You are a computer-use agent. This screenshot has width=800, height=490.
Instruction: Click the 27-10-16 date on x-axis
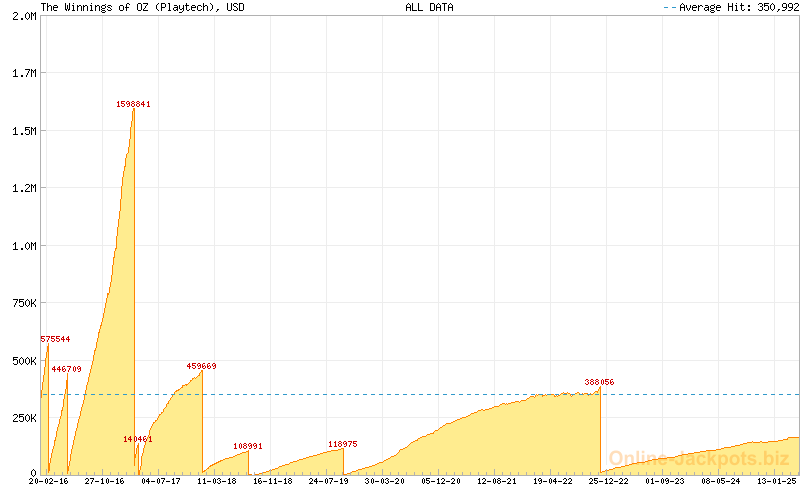104,481
